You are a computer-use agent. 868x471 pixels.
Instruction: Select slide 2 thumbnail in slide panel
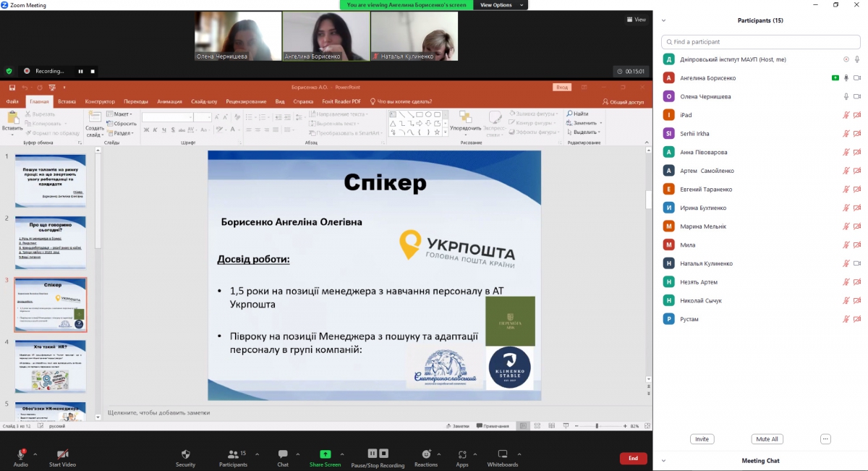click(x=51, y=242)
